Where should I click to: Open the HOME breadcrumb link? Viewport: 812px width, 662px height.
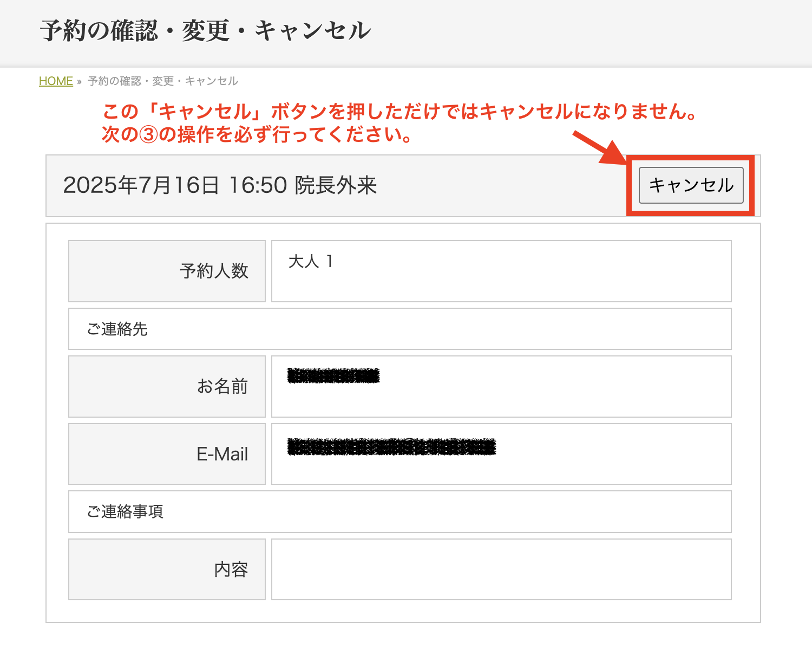(56, 81)
